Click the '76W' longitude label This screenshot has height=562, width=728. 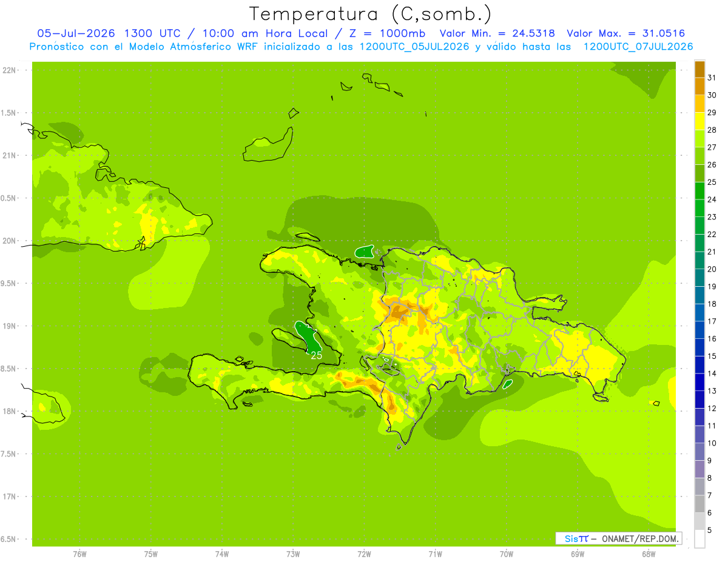pyautogui.click(x=79, y=555)
